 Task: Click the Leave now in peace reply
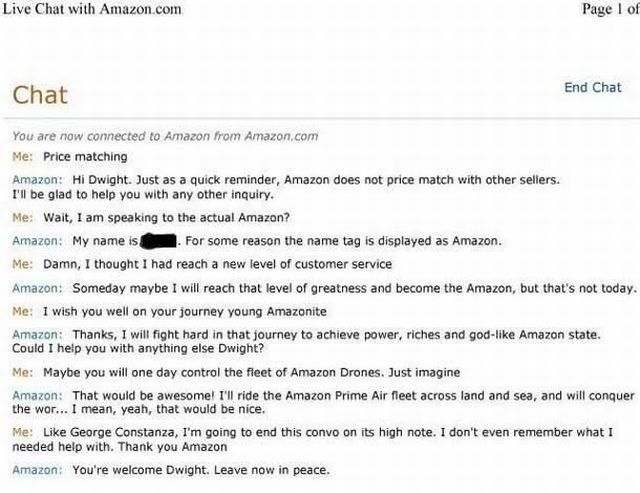(200, 470)
